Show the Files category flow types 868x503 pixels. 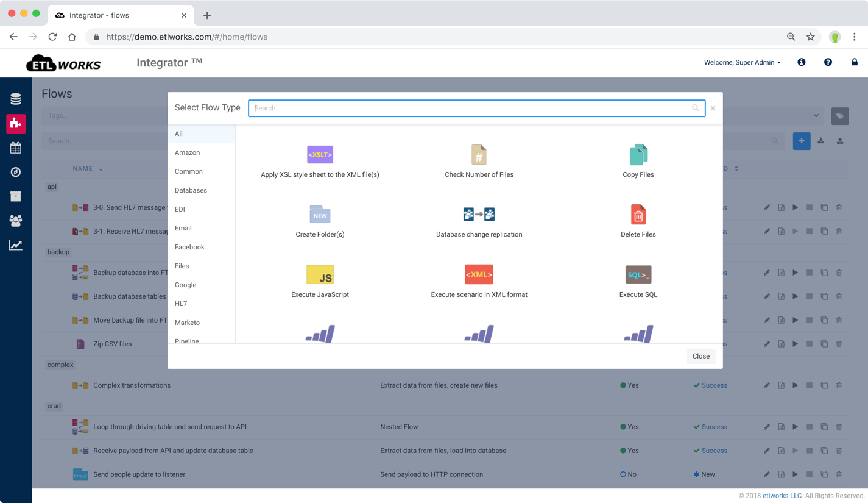coord(182,266)
